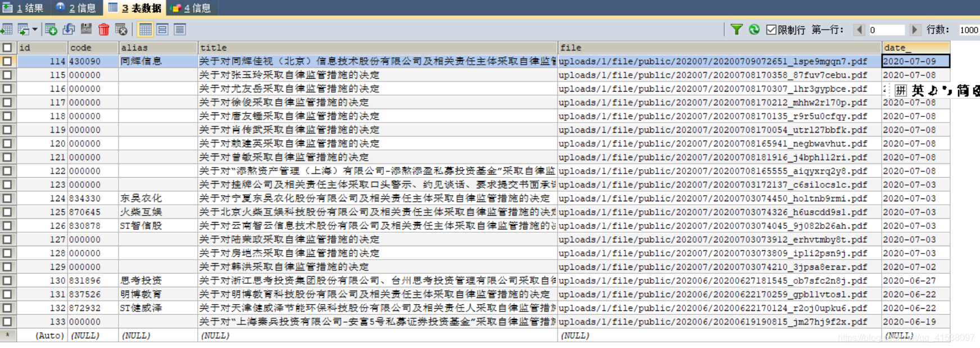The image size is (980, 348).
Task: Open the copy options dropdown arrow
Action: 35,29
